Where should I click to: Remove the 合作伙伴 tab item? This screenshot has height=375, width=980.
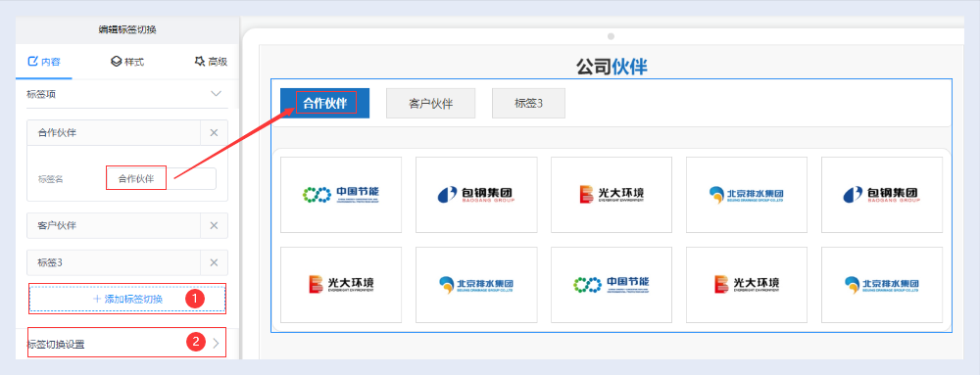tap(214, 133)
